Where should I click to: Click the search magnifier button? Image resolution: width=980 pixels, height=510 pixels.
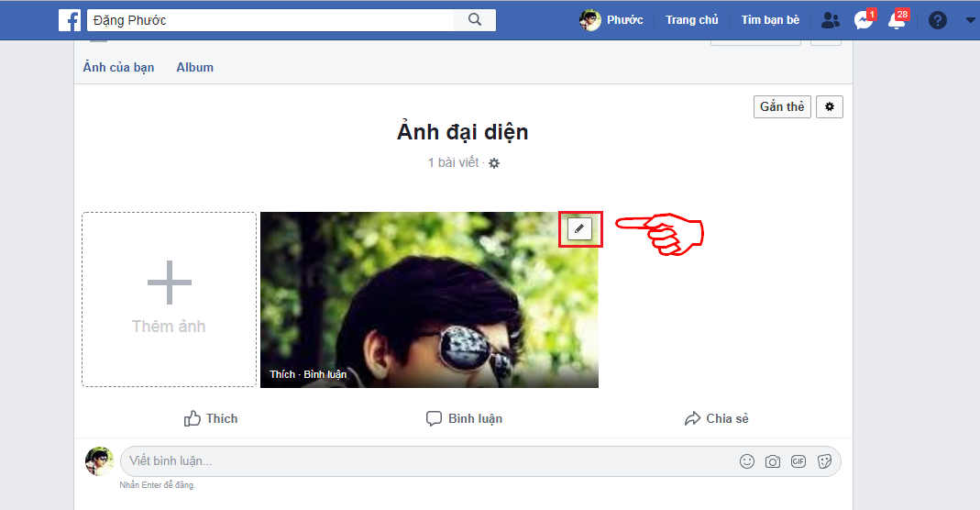[475, 20]
